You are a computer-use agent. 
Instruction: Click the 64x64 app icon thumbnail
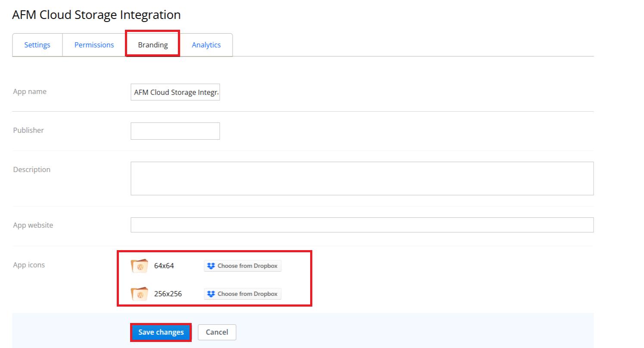click(x=139, y=266)
